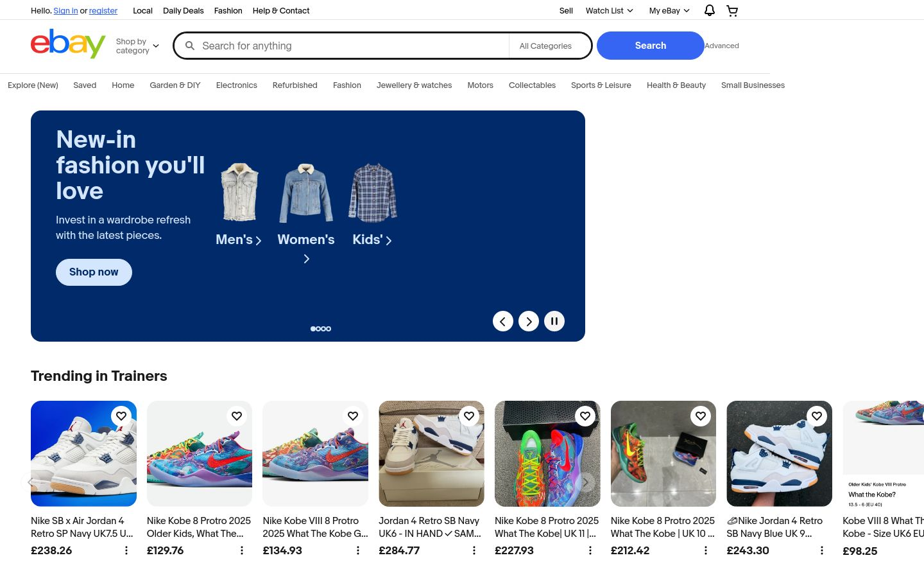Open All Categories dropdown

(550, 46)
